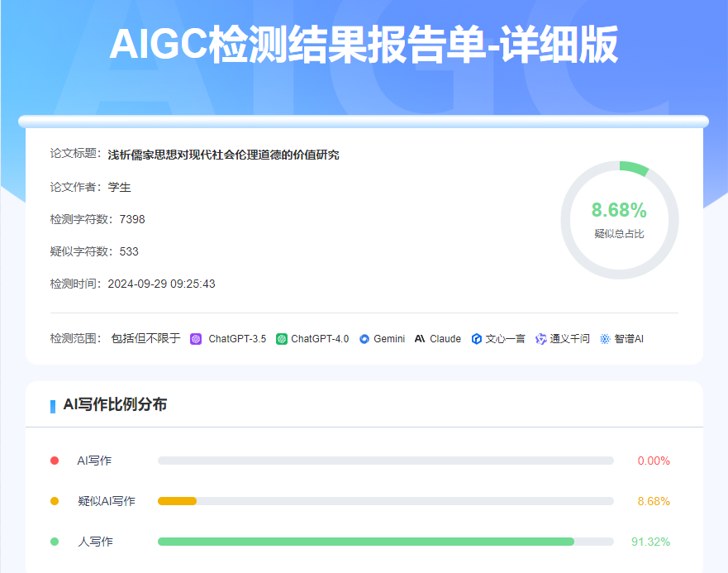Click the 8.68% circular gauge

[x=620, y=220]
